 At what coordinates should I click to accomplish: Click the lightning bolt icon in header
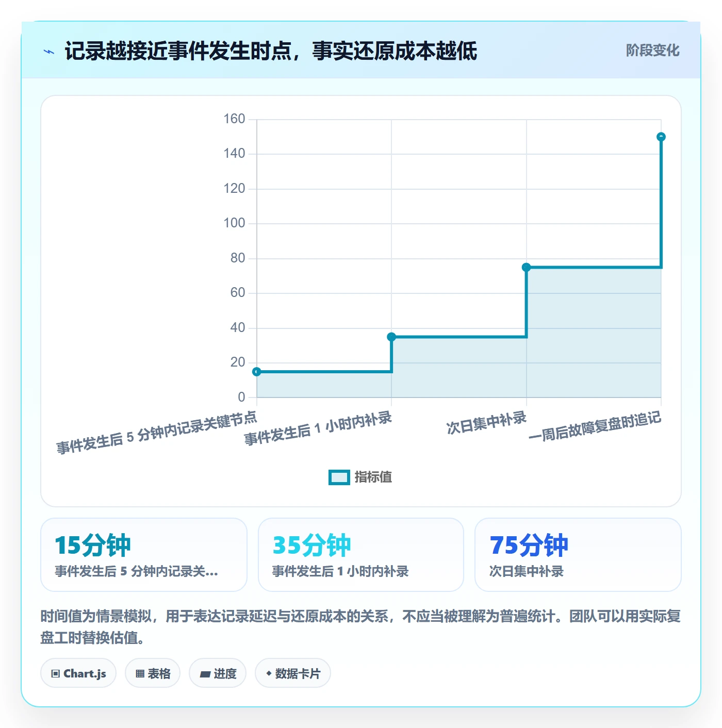tap(49, 52)
